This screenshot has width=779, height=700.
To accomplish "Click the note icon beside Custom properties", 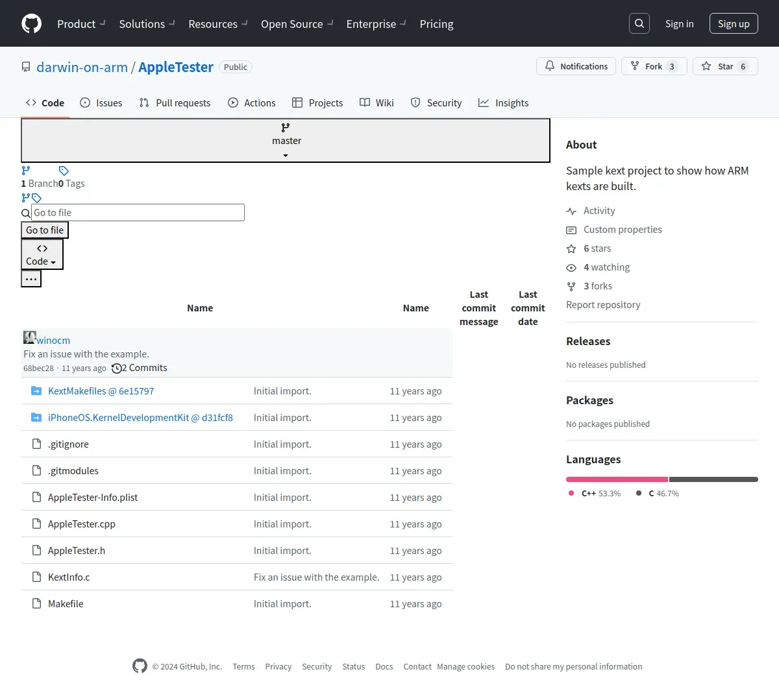I will [571, 230].
